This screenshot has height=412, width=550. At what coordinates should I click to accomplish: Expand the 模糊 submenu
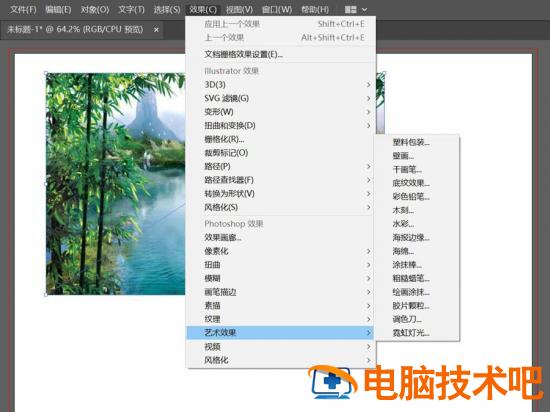[x=281, y=278]
